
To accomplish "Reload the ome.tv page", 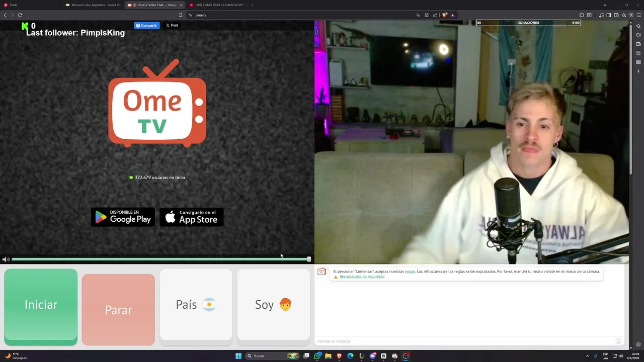I will (20, 15).
